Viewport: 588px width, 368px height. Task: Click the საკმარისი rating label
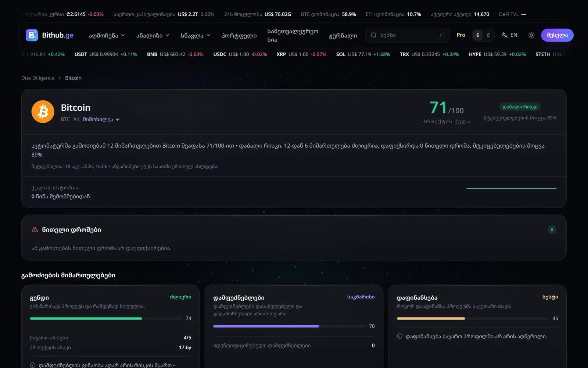coord(361,297)
